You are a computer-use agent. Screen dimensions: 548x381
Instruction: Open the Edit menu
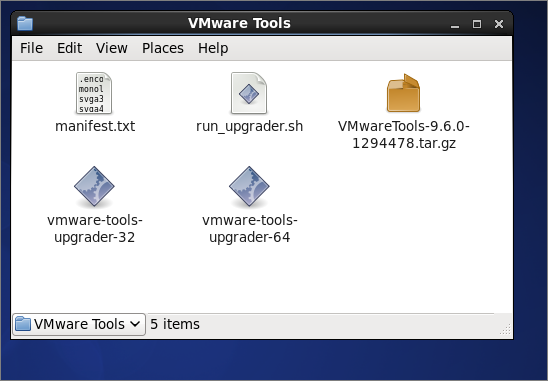(x=70, y=48)
